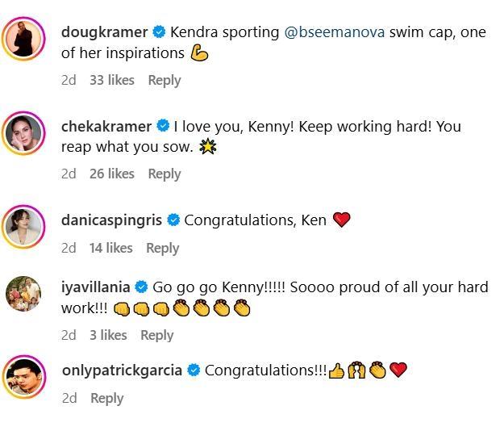Open onlypatrickgarcia's profile picture
This screenshot has height=427, width=504.
point(25,375)
